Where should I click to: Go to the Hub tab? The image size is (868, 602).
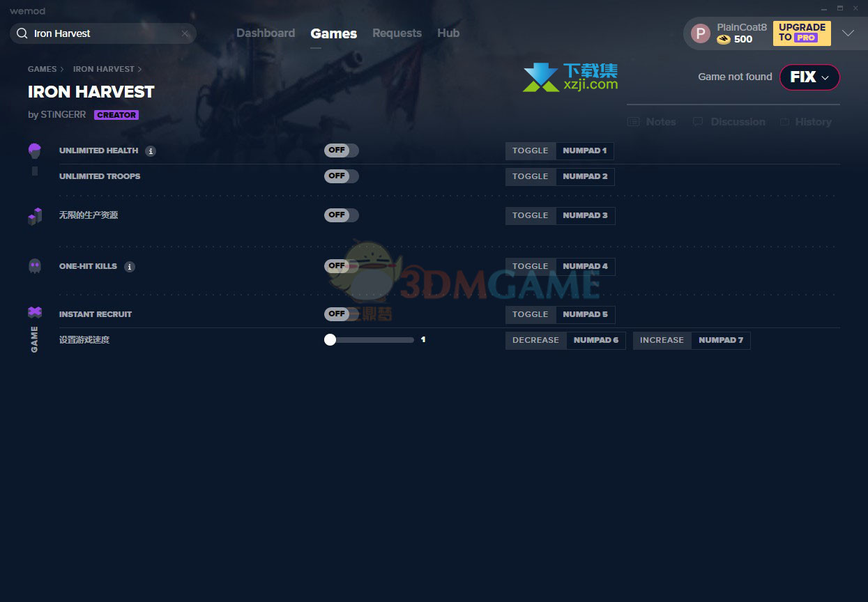[x=448, y=33]
